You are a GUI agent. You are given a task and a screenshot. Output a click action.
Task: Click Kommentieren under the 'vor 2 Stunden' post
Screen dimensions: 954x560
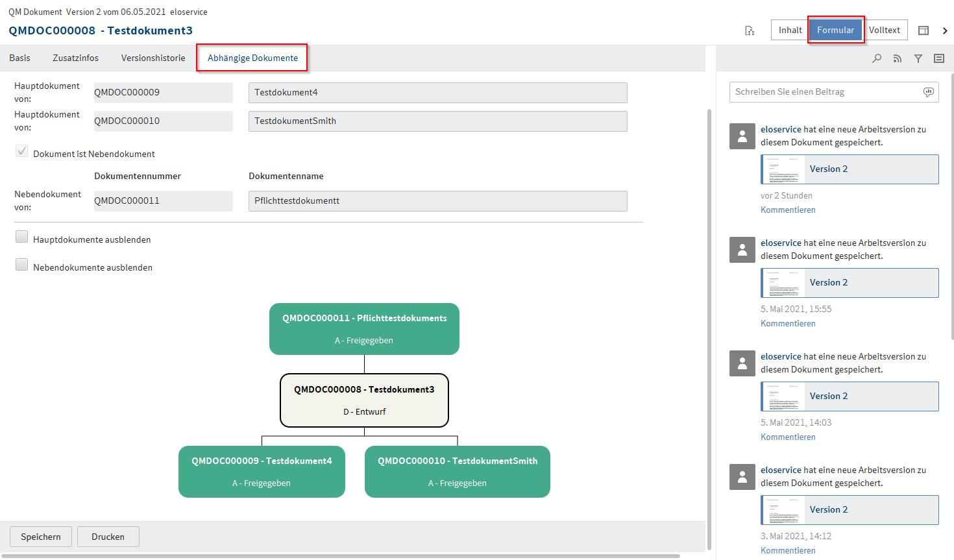click(x=788, y=210)
